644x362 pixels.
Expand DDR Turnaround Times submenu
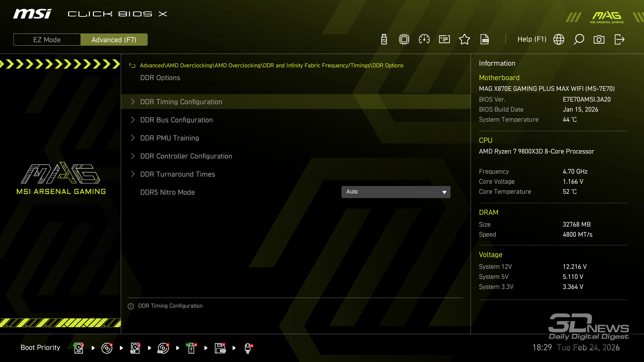click(177, 174)
